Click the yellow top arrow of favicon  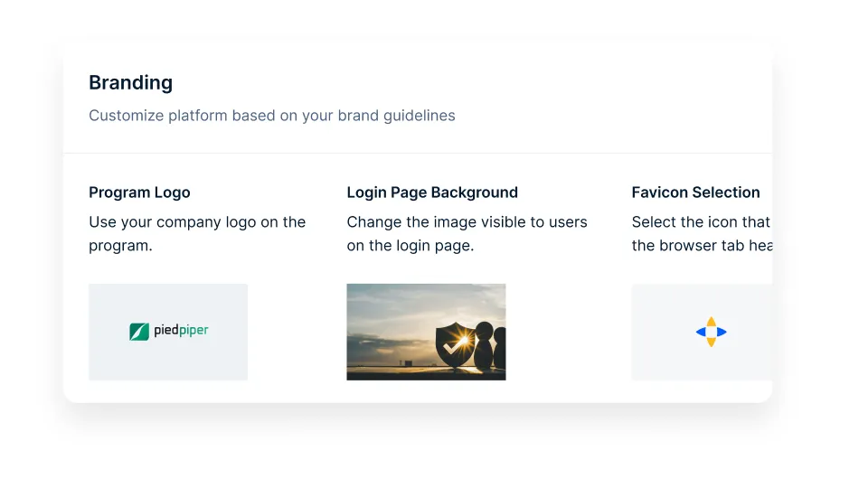tap(712, 322)
